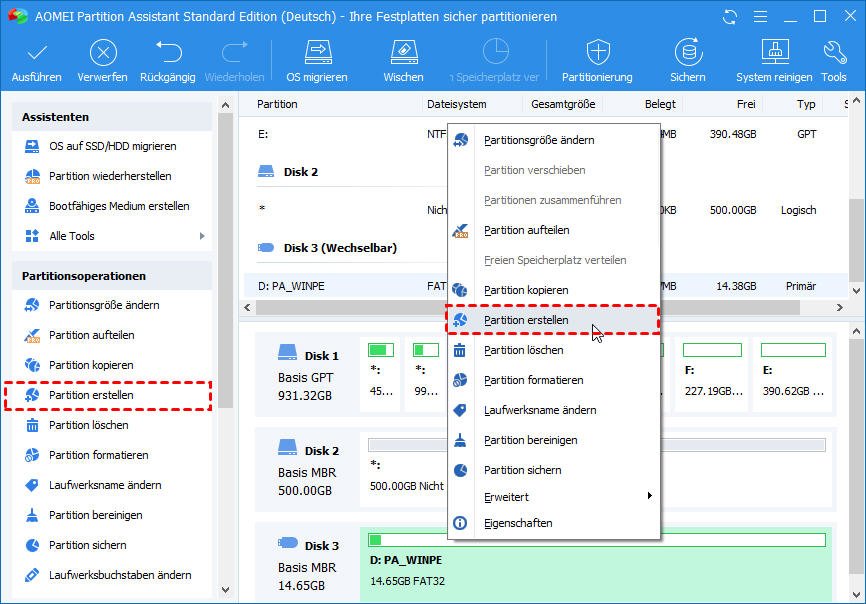The image size is (866, 604).
Task: Select 500.00GB unallocated block on Disk 2
Action: [596, 469]
